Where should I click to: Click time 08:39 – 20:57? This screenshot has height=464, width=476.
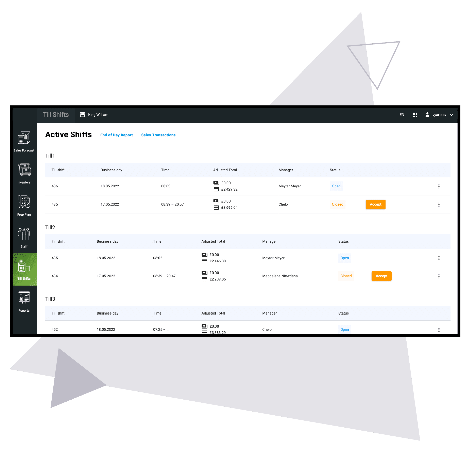[x=173, y=205]
